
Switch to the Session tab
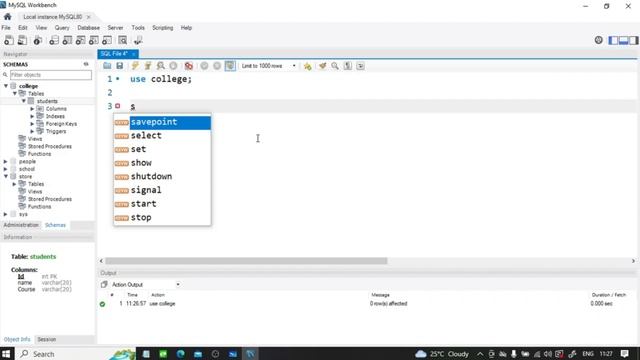pos(47,339)
